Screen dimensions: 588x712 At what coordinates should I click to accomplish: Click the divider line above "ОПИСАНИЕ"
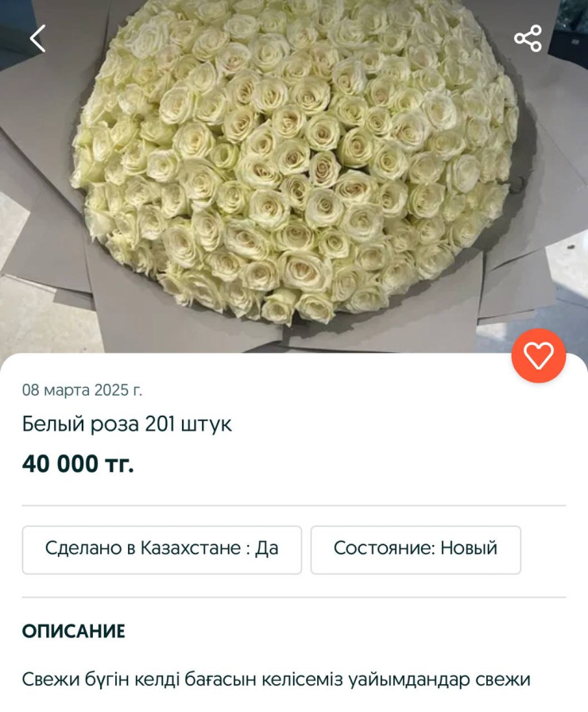click(294, 597)
